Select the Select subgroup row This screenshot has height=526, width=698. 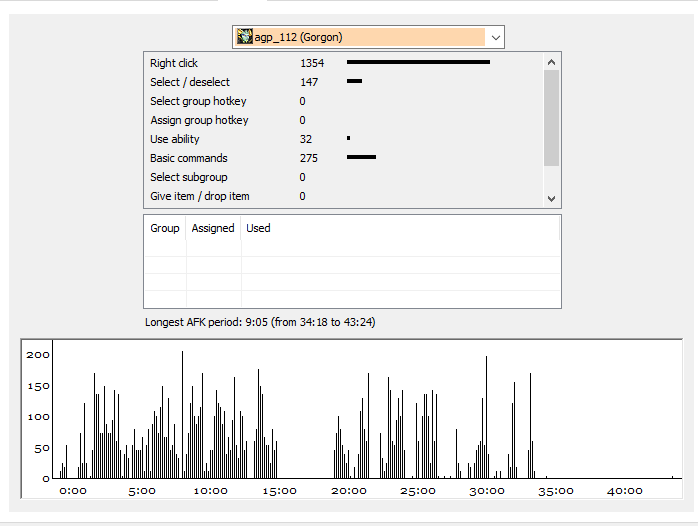coord(343,177)
